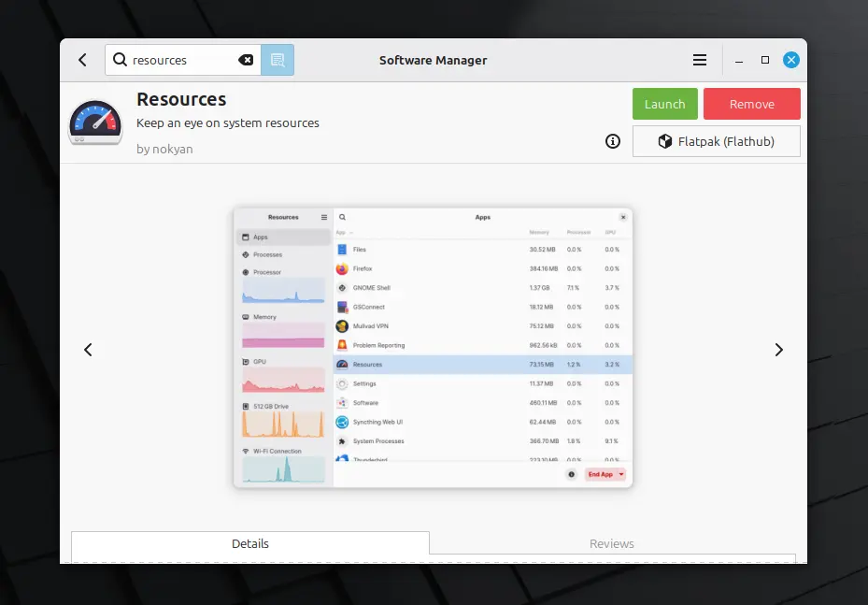The height and width of the screenshot is (605, 868).
Task: Minimize the Software Manager window
Action: point(739,60)
